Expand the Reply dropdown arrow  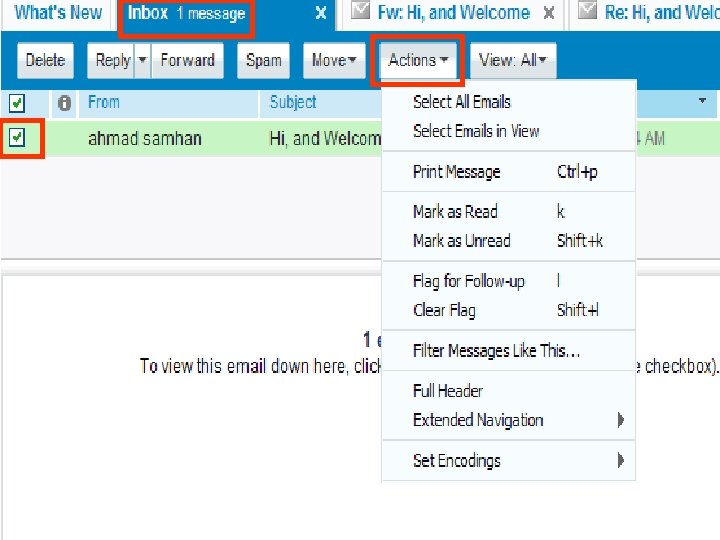142,60
